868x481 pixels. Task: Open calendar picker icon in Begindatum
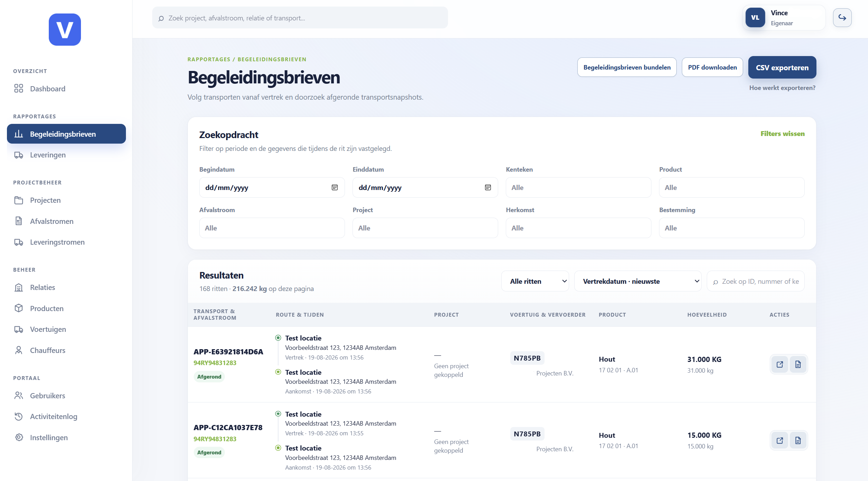(x=335, y=188)
